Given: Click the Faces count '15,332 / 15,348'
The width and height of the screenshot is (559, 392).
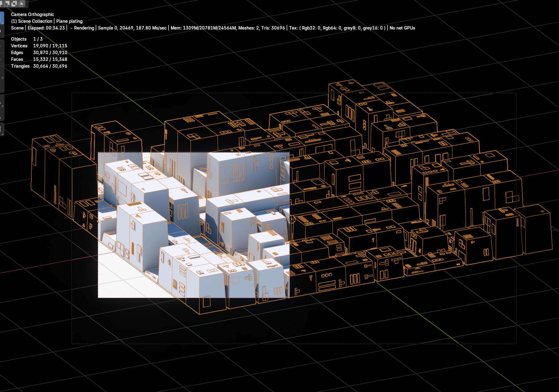Looking at the screenshot, I should tap(50, 59).
